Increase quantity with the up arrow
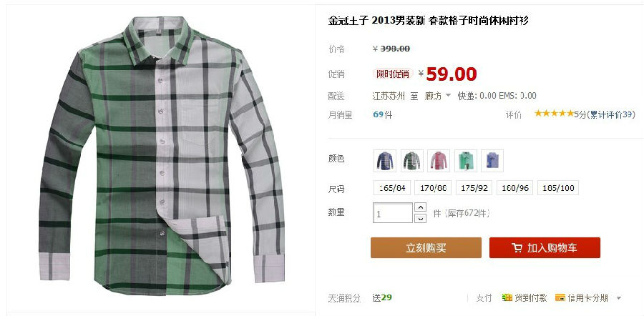 point(420,207)
